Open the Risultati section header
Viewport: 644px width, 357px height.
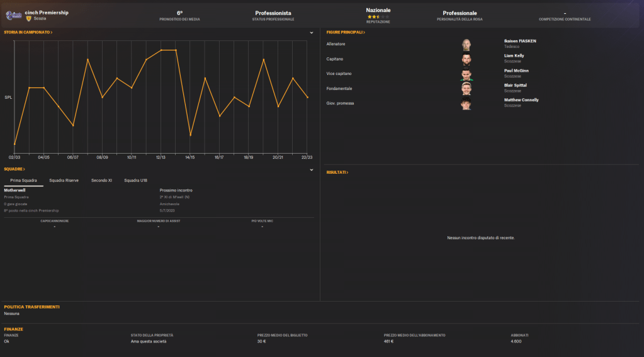[337, 172]
